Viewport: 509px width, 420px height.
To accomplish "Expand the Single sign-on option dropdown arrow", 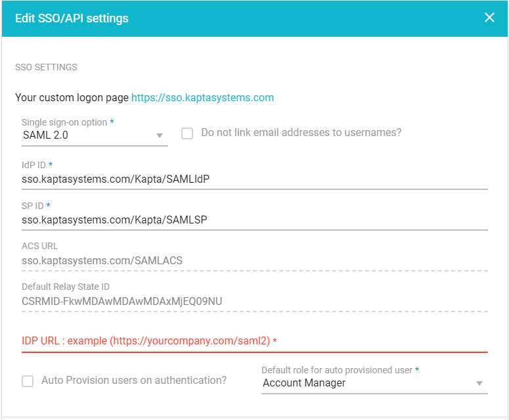I will [159, 136].
